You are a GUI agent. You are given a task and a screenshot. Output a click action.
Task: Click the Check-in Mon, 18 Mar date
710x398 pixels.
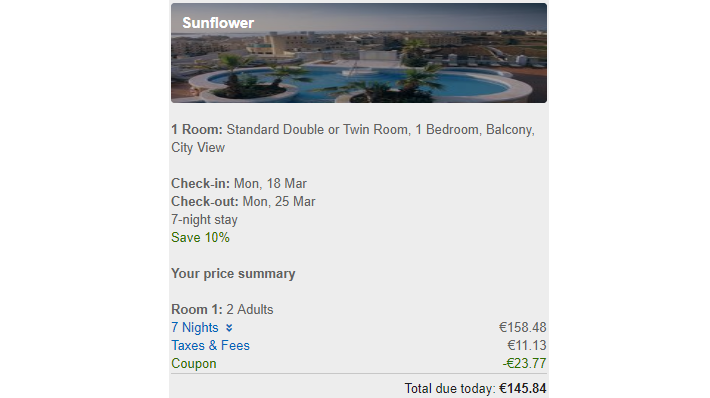pyautogui.click(x=270, y=183)
